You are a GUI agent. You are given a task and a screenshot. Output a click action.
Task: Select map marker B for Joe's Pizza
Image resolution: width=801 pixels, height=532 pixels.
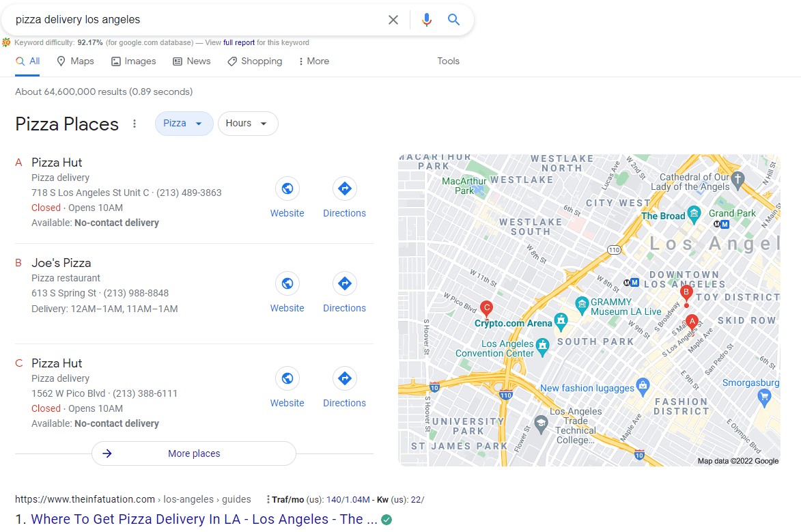click(686, 292)
